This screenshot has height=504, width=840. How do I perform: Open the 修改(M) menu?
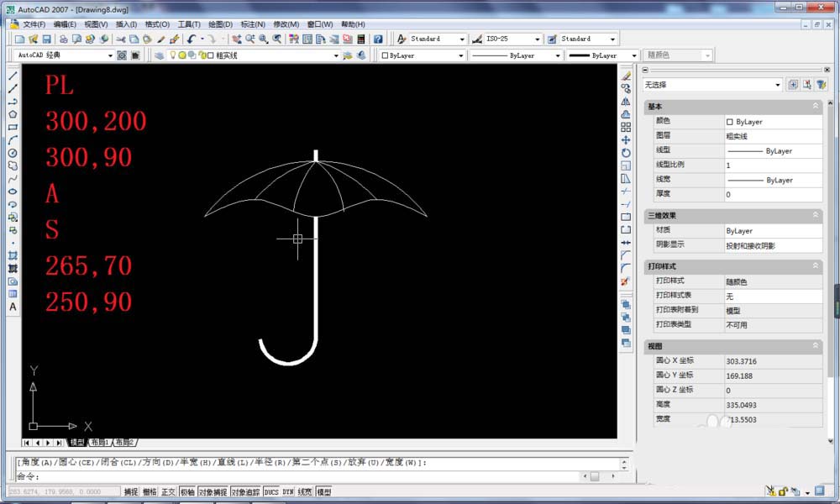coord(286,24)
